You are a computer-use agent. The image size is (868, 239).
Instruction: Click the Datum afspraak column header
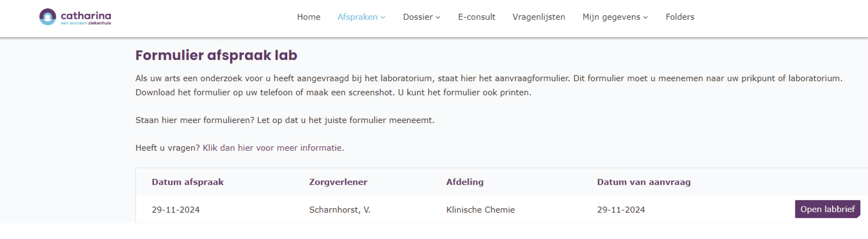tap(187, 182)
